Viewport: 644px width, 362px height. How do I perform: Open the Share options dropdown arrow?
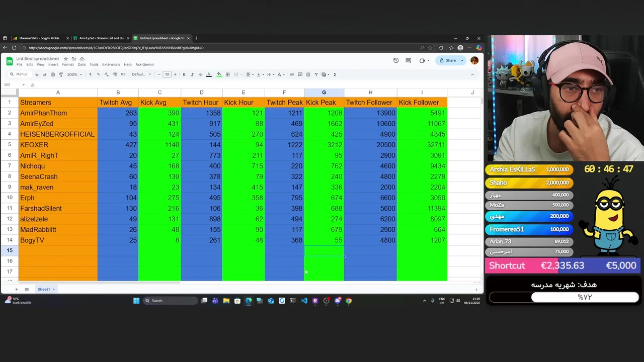pyautogui.click(x=462, y=60)
